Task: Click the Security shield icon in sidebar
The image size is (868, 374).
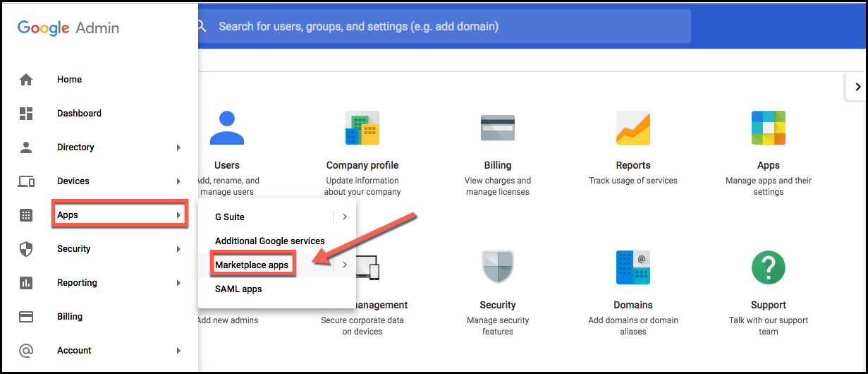Action: coord(26,249)
